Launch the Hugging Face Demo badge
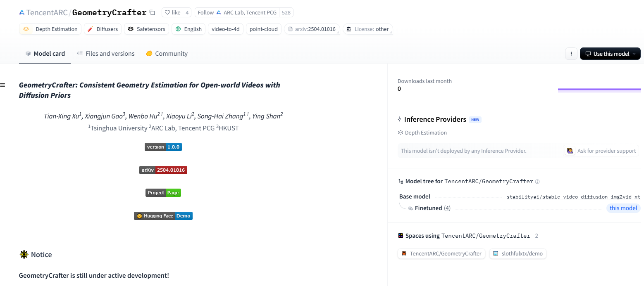 click(x=163, y=216)
